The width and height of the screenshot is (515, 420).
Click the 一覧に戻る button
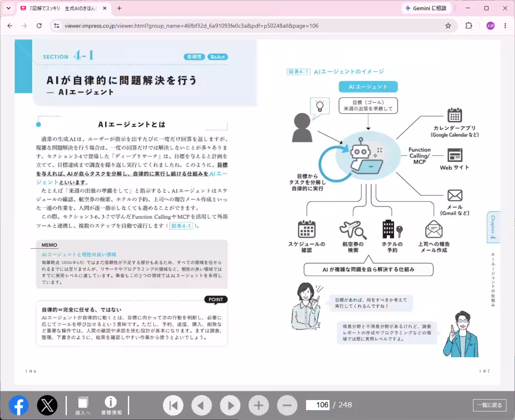[490, 405]
